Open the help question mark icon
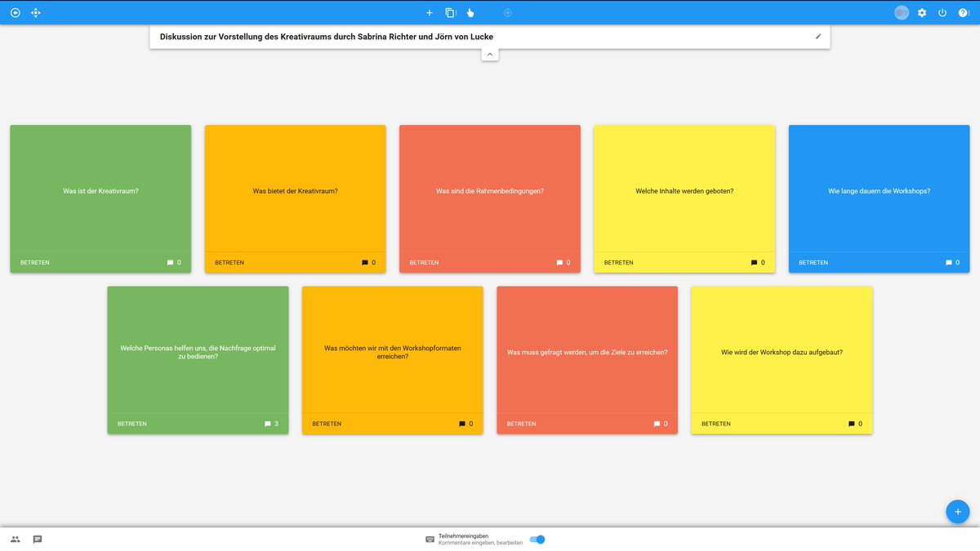 click(964, 12)
